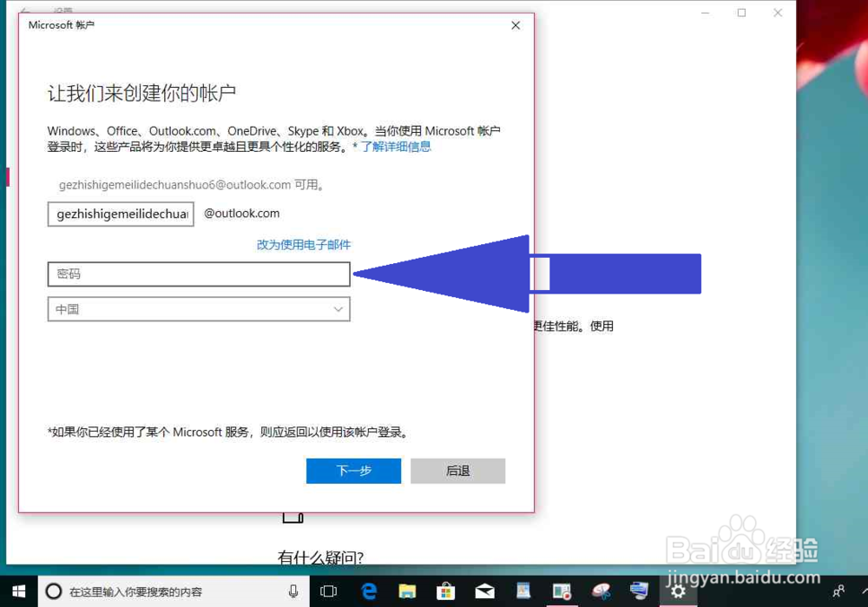Maximize the Settings window
Image resolution: width=868 pixels, height=607 pixels.
(742, 13)
